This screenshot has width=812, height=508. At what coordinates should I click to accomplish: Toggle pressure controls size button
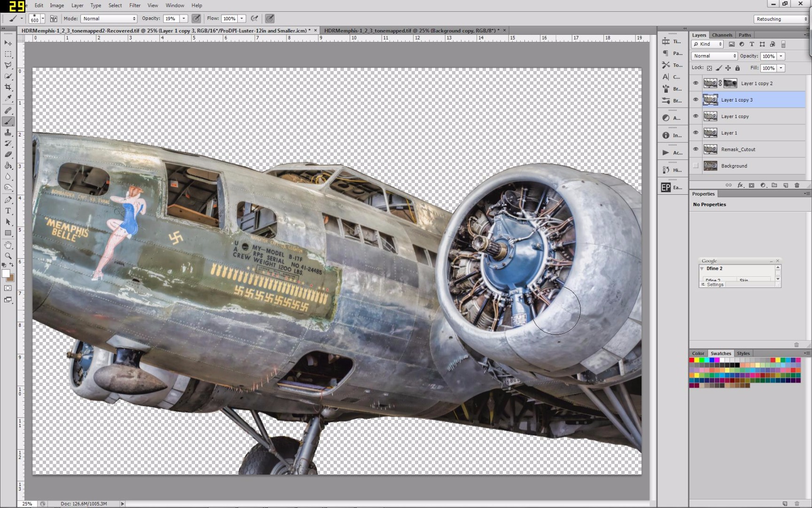click(270, 19)
